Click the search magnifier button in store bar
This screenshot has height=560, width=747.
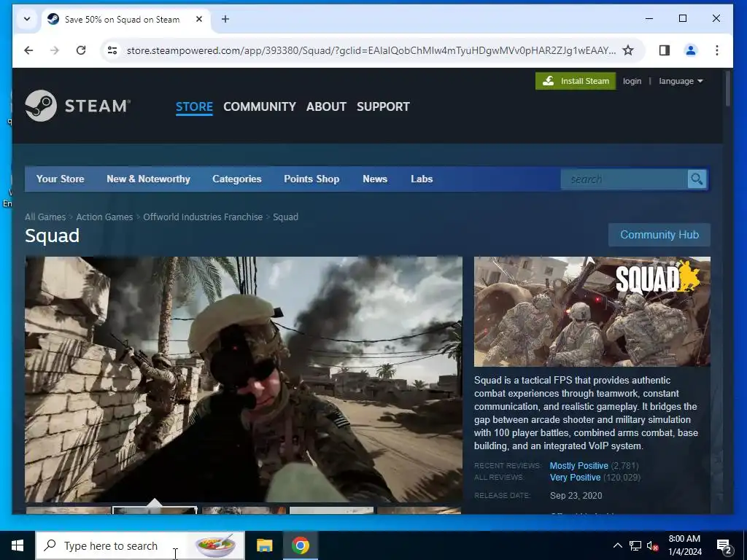click(697, 179)
